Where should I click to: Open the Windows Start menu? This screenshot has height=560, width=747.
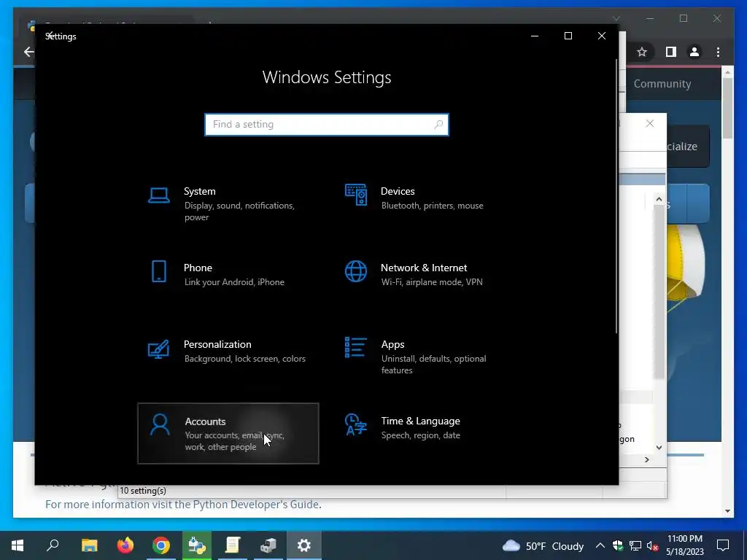coord(18,545)
